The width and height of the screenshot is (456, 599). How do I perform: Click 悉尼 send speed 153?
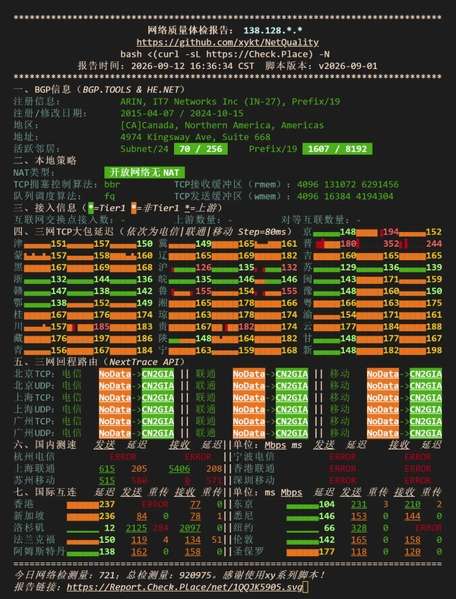[359, 516]
